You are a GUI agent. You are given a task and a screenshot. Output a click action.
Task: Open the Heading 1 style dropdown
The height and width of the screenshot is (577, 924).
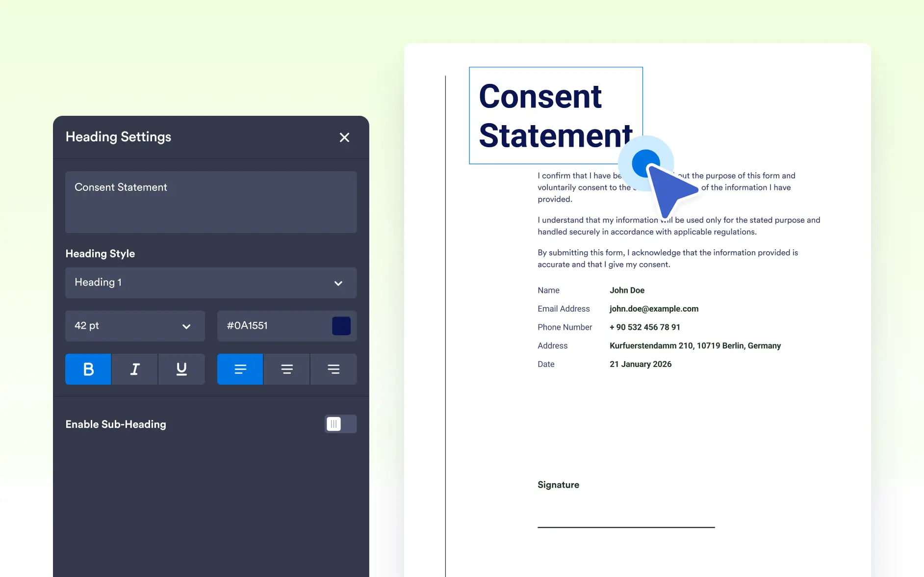(211, 283)
